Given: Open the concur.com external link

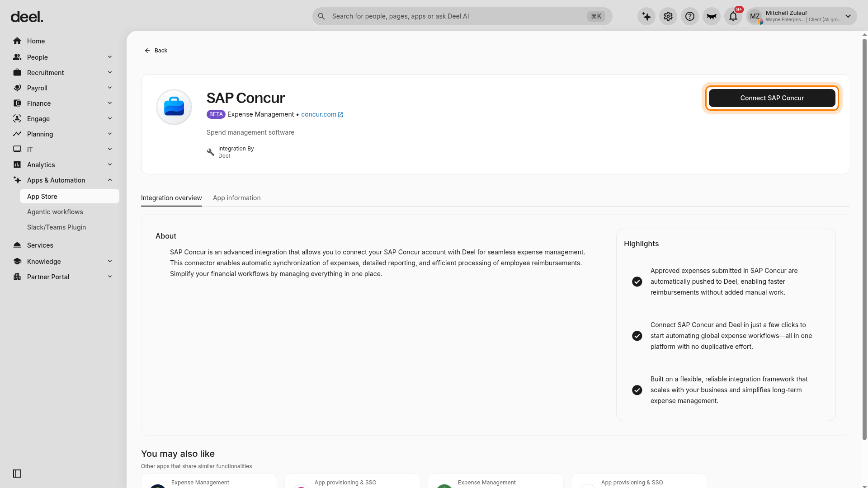Looking at the screenshot, I should point(322,114).
